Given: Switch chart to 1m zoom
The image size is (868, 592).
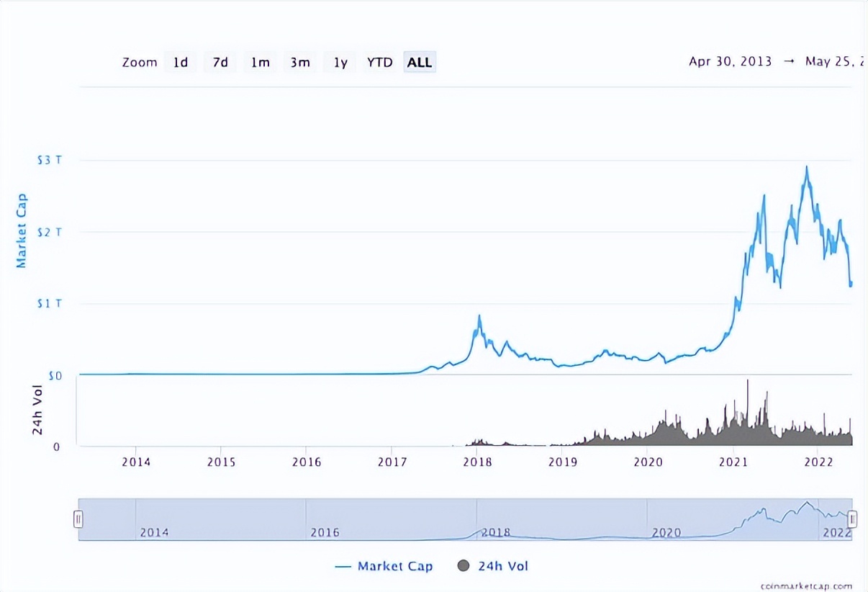Looking at the screenshot, I should 260,63.
